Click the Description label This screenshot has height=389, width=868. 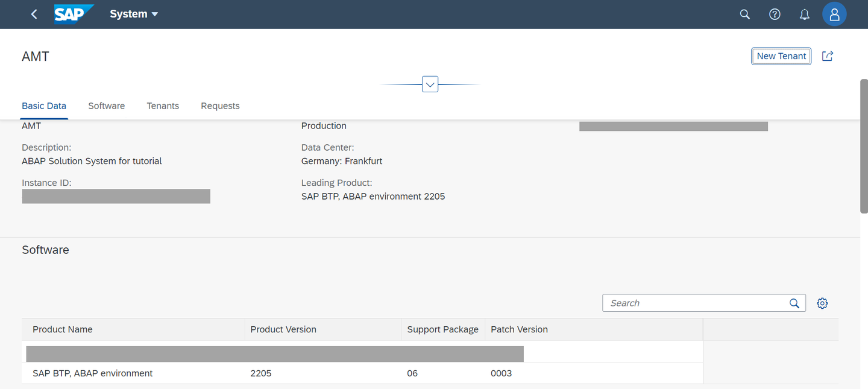point(46,147)
